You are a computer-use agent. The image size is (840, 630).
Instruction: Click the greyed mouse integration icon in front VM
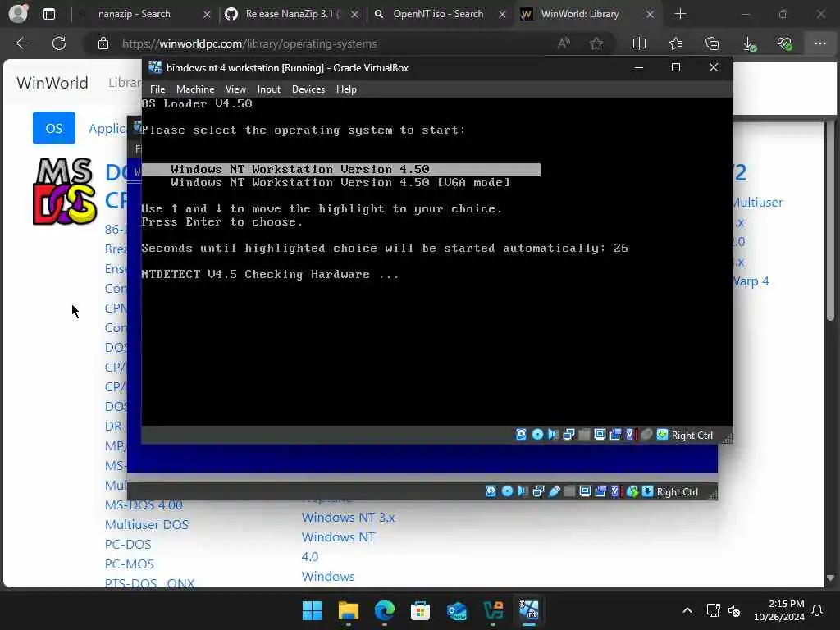646,435
